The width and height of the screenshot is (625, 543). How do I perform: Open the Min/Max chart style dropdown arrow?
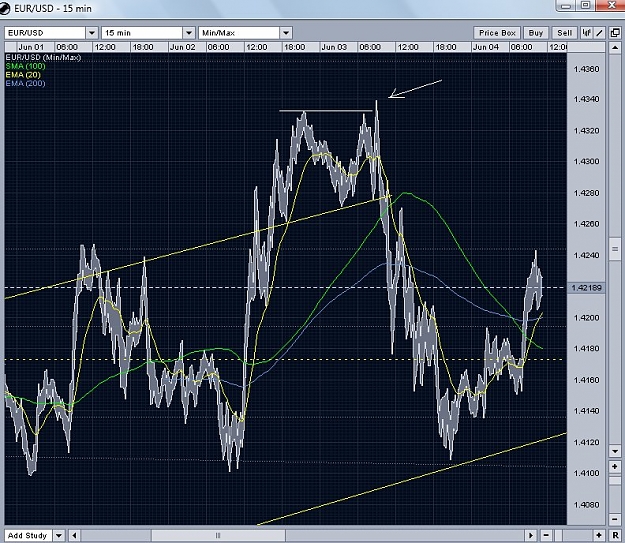286,33
